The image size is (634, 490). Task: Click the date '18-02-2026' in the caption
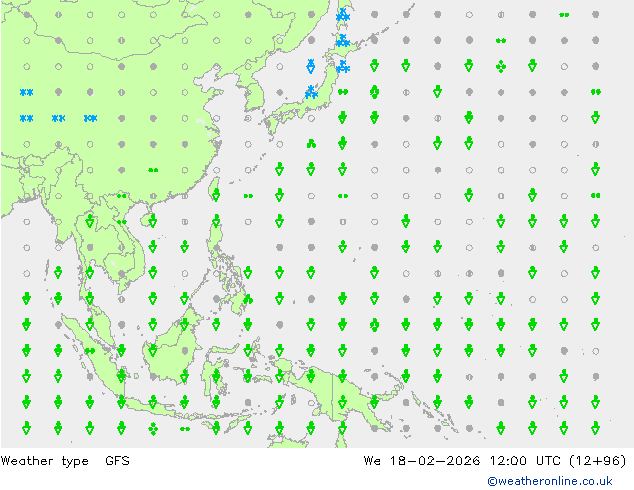click(x=435, y=460)
